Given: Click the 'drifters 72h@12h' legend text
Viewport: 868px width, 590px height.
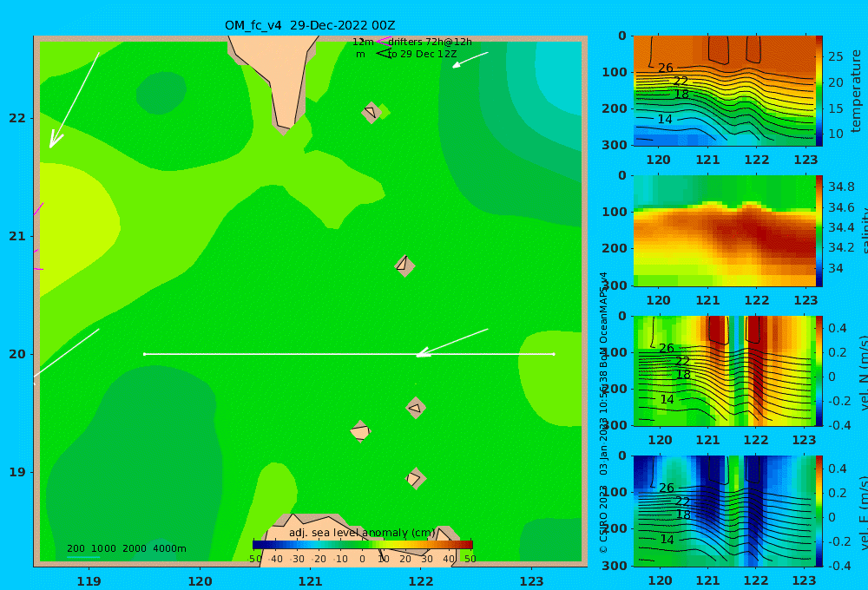Looking at the screenshot, I should 430,42.
